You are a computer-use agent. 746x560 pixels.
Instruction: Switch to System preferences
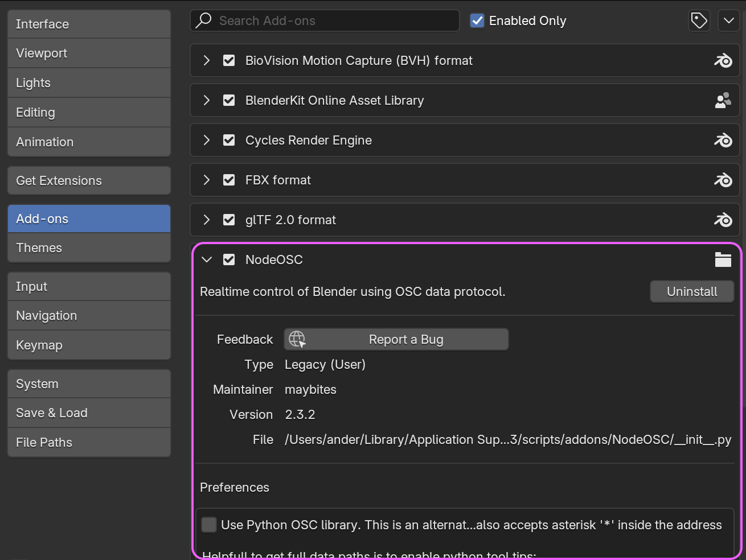[89, 384]
